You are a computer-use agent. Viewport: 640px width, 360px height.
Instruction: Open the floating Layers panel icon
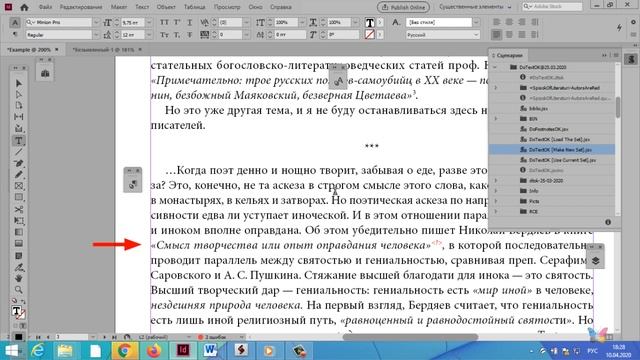596,260
